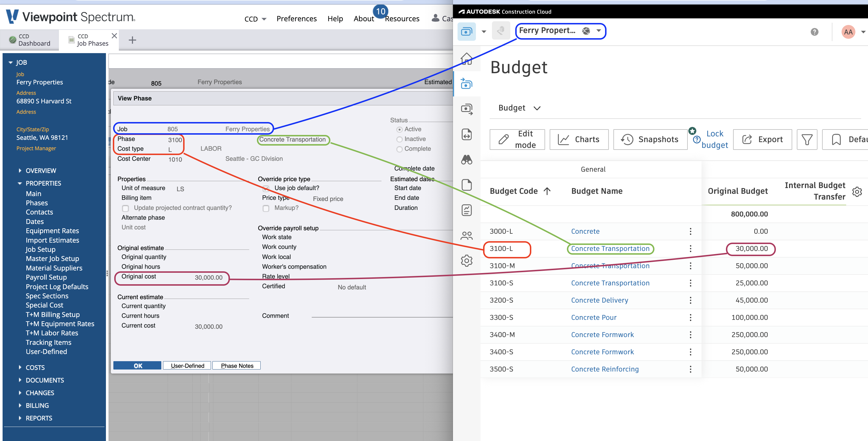This screenshot has height=441, width=868.
Task: Toggle Use job default checkbox
Action: (x=266, y=188)
